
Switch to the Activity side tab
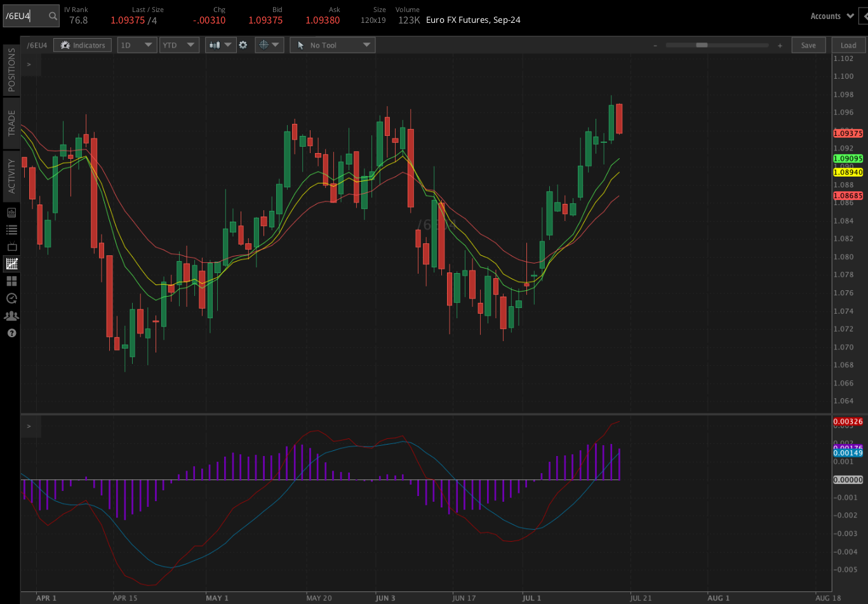click(11, 176)
